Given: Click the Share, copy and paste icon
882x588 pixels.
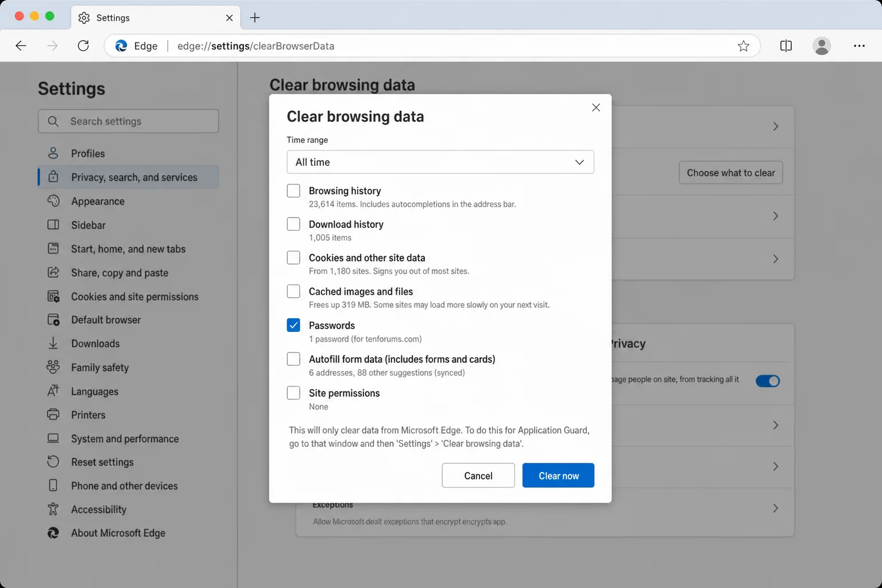Looking at the screenshot, I should [x=53, y=272].
